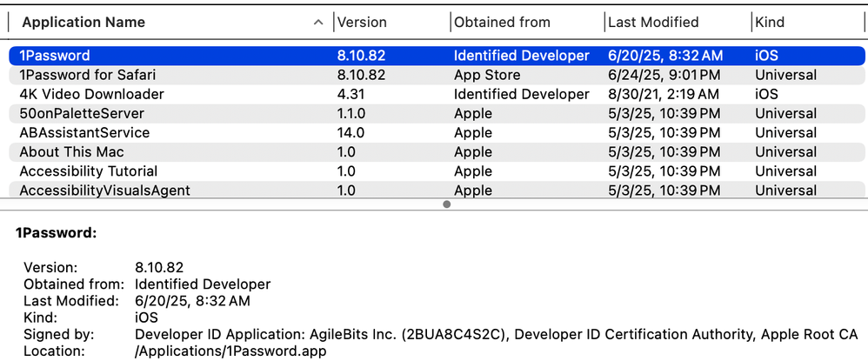Select the highlighted 1Password row
The image size is (868, 361).
[54, 56]
